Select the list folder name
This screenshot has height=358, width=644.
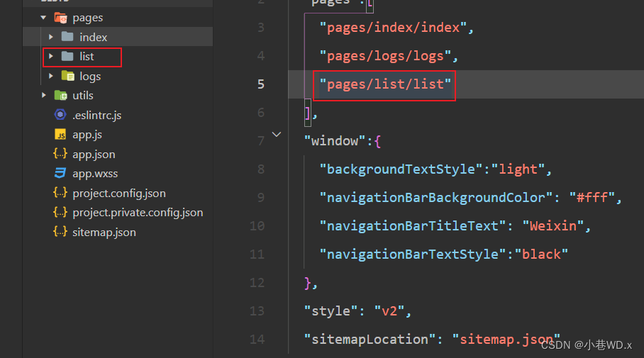point(87,57)
